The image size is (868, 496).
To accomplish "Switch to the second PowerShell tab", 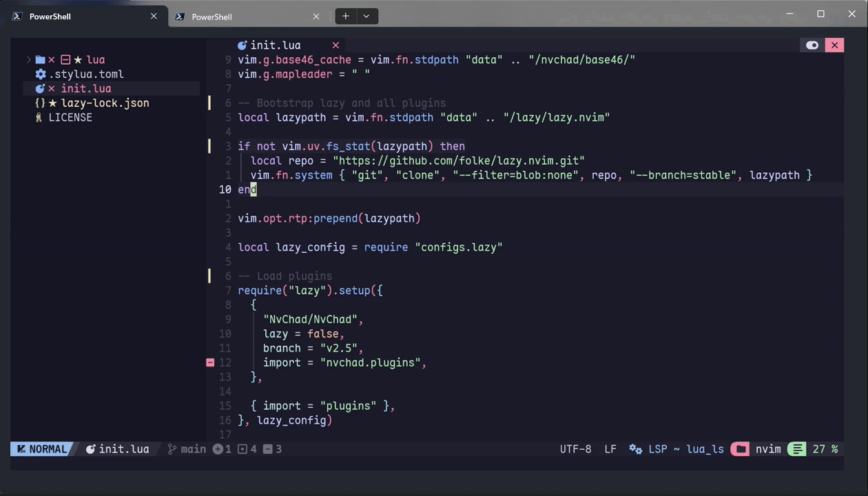I will click(x=211, y=16).
